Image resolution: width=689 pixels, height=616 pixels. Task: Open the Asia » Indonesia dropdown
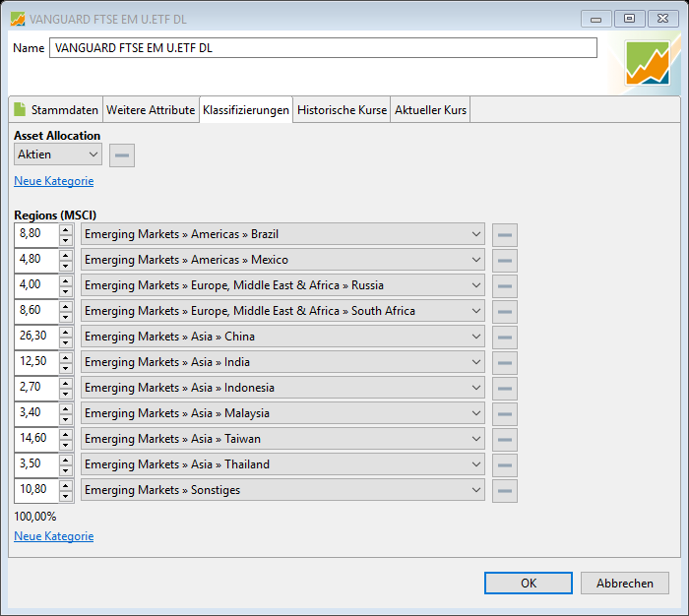(x=282, y=387)
